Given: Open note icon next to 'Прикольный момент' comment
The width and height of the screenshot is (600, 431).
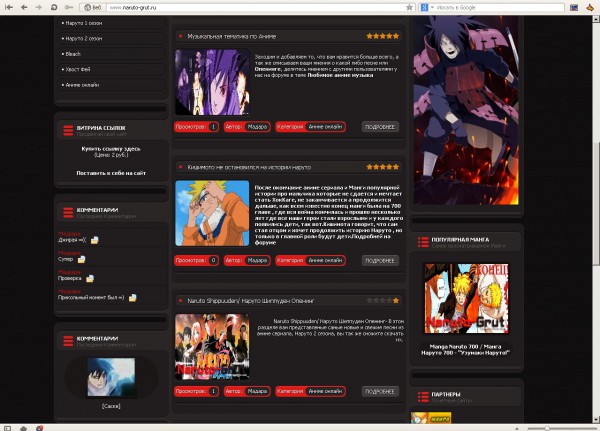Looking at the screenshot, I should [x=132, y=297].
